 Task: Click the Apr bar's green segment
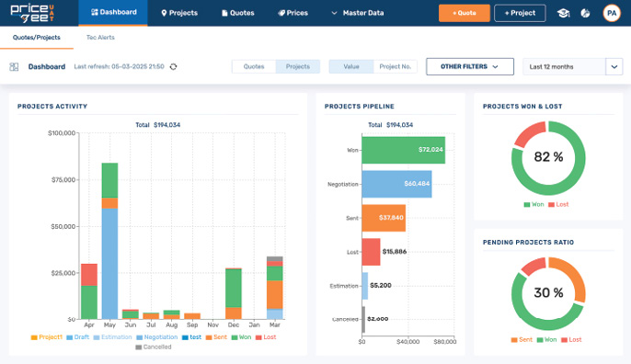(x=89, y=302)
